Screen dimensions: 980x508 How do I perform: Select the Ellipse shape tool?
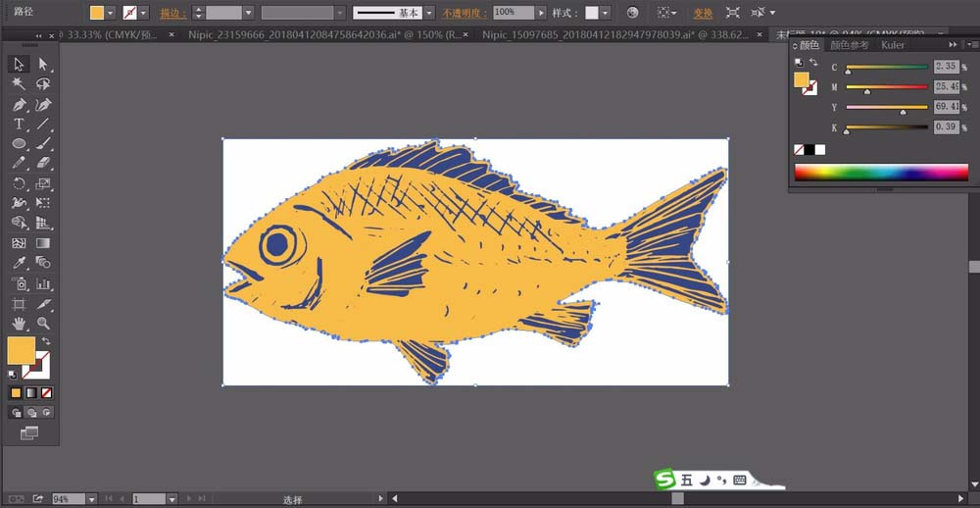(19, 144)
